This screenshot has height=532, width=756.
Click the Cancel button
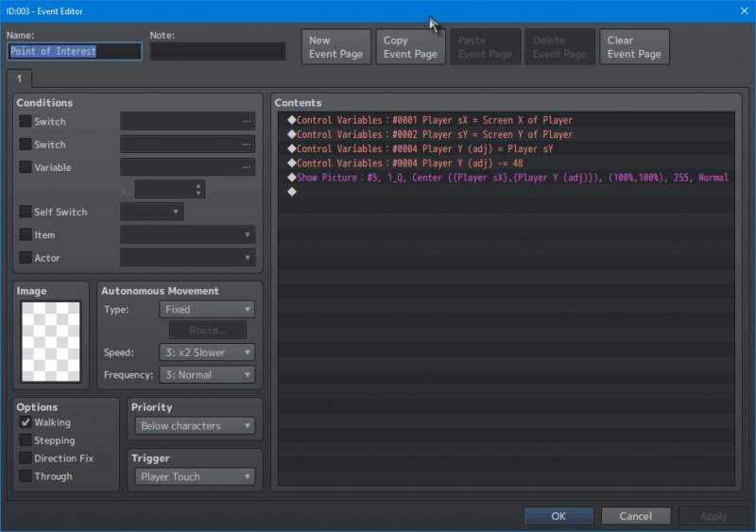coord(635,516)
